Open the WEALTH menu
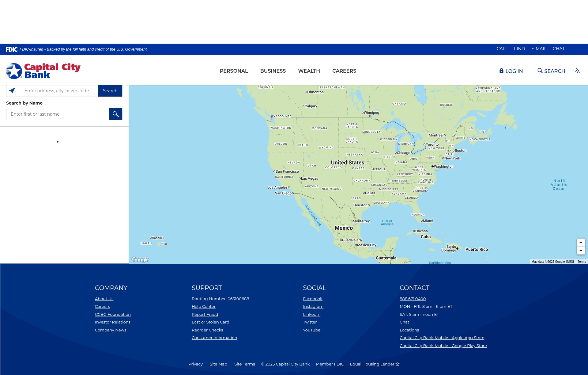Viewport: 588px width, 375px height. [x=309, y=71]
